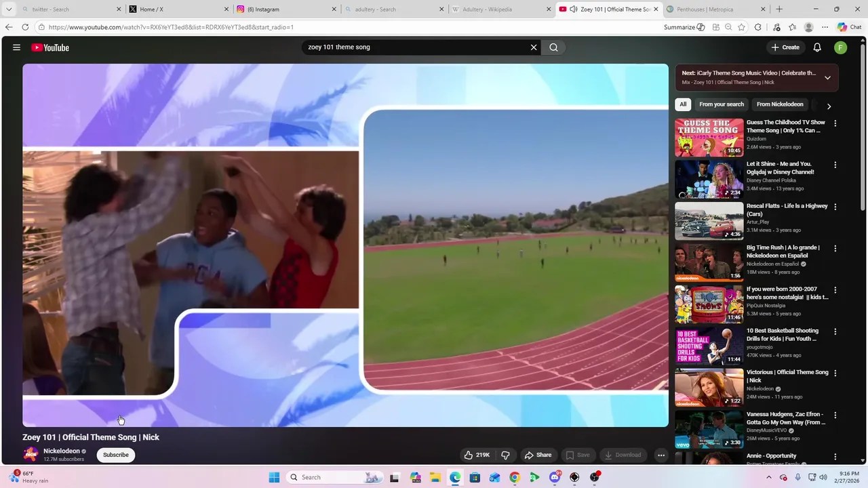Click the Nickelodeon channel name link
Image resolution: width=868 pixels, height=488 pixels.
[62, 451]
